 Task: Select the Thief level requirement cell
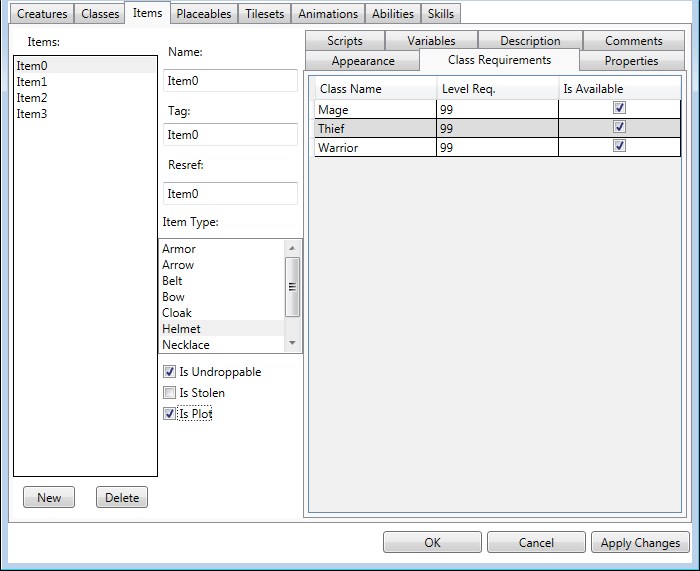click(496, 128)
